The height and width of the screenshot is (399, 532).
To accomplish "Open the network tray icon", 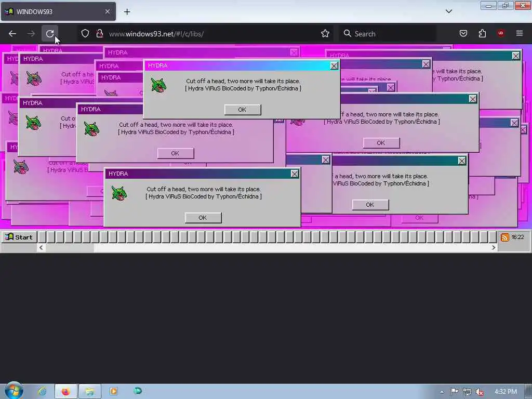I will (x=467, y=392).
